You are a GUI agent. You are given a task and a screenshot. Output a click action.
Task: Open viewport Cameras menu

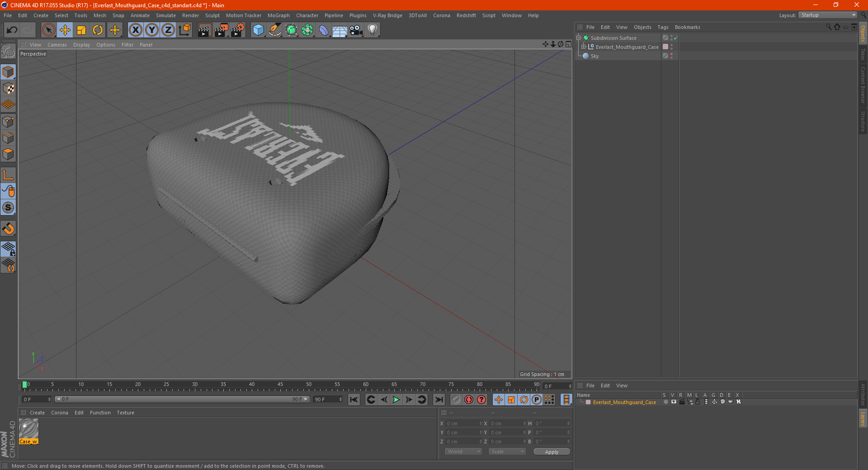click(57, 45)
